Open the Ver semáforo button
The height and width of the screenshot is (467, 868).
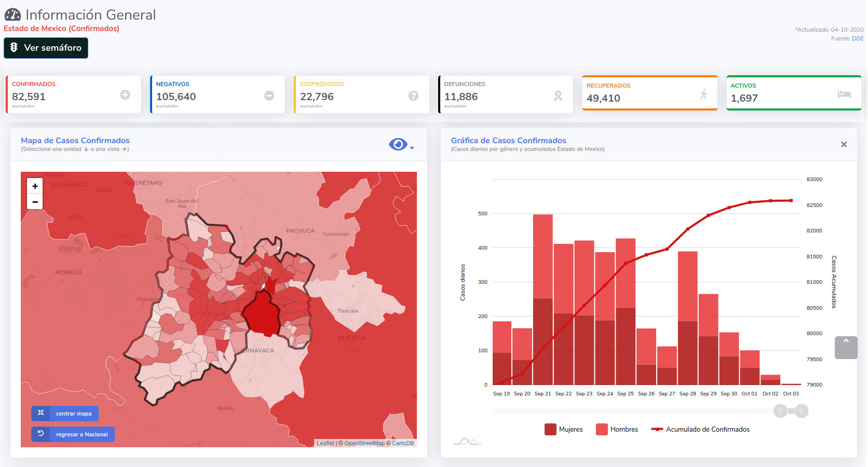tap(46, 48)
